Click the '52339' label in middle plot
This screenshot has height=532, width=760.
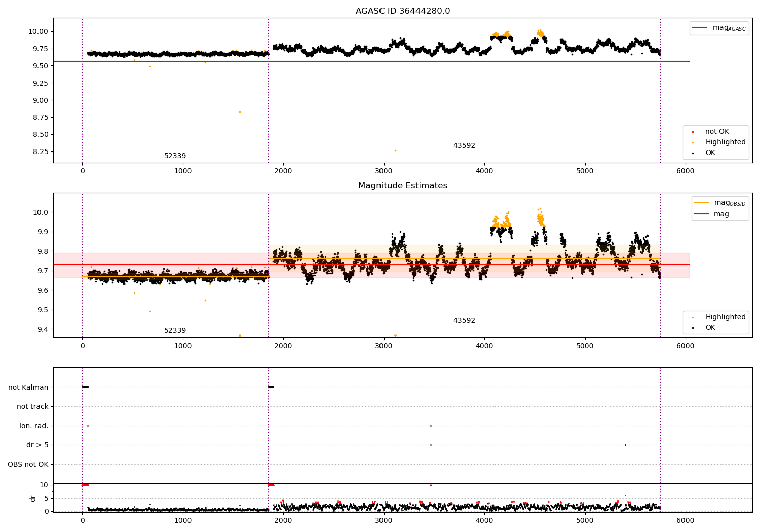tap(175, 331)
